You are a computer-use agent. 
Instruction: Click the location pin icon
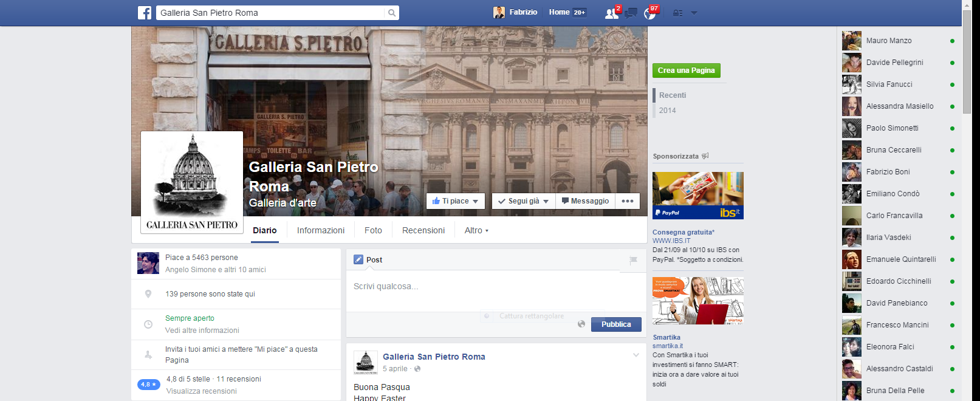(x=148, y=294)
